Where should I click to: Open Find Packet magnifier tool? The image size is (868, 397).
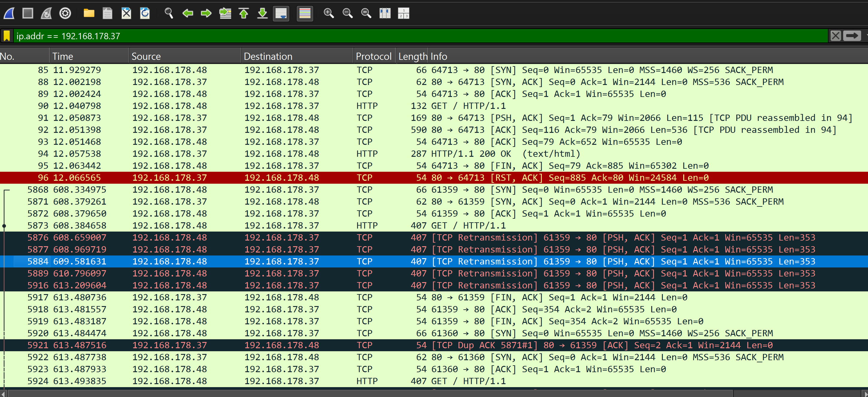(x=168, y=13)
